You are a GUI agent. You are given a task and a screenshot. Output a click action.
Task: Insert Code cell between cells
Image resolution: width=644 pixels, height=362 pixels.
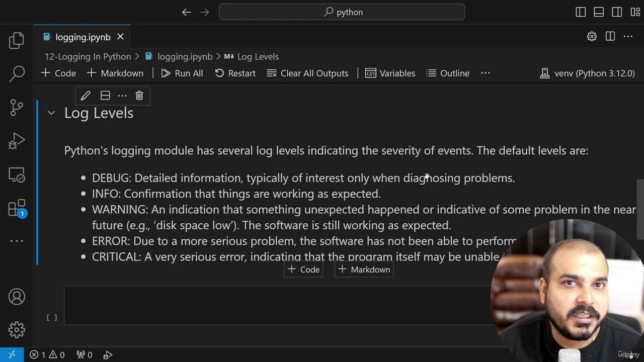[303, 269]
